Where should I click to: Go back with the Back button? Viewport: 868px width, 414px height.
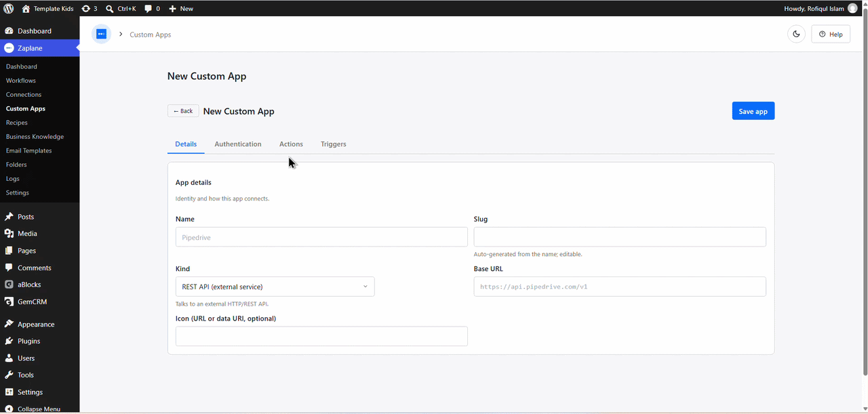click(x=183, y=111)
